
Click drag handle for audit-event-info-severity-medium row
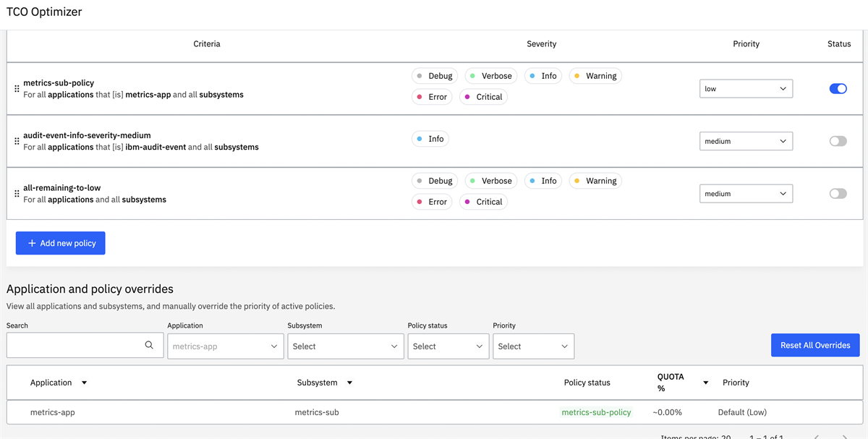(x=17, y=141)
